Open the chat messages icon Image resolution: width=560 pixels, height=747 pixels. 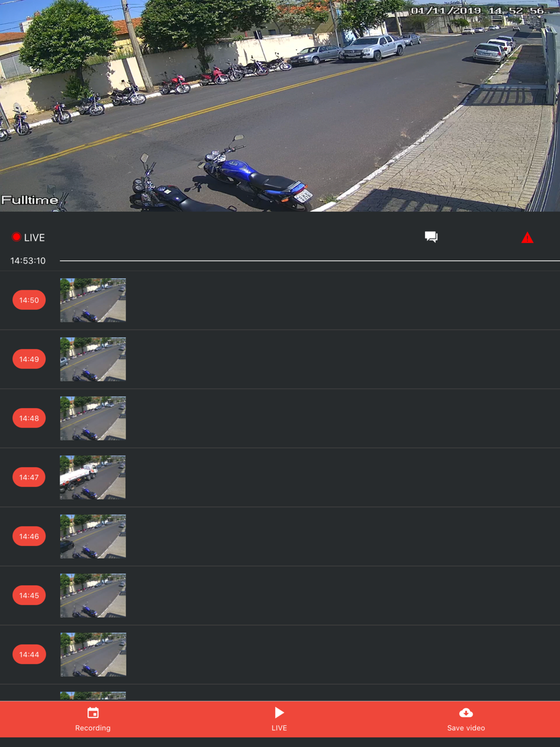point(431,237)
